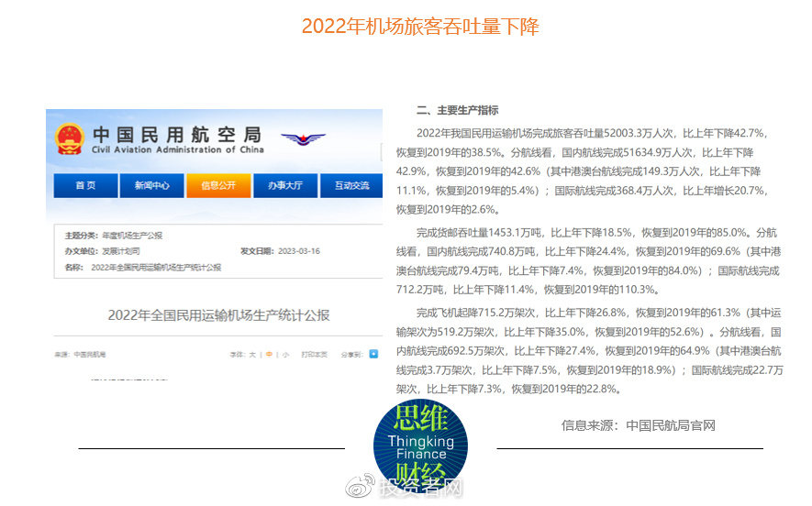
Task: Click the source text 来源:中国民航局
Action: pyautogui.click(x=80, y=355)
